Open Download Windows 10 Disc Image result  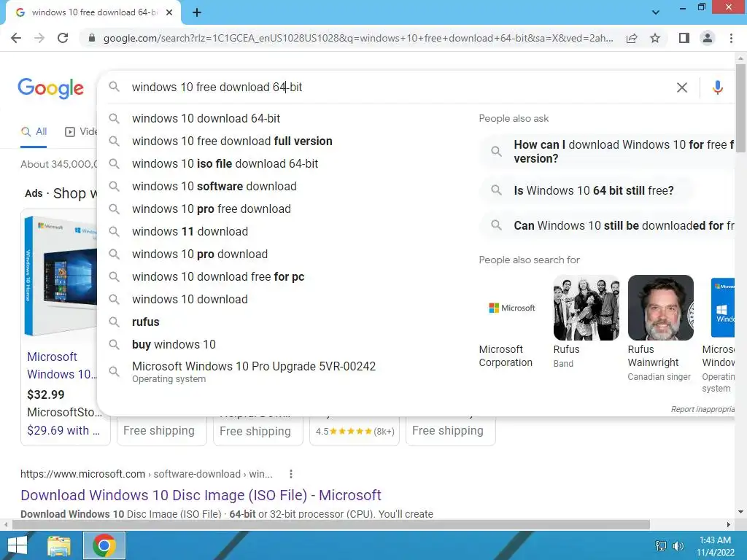(x=201, y=495)
